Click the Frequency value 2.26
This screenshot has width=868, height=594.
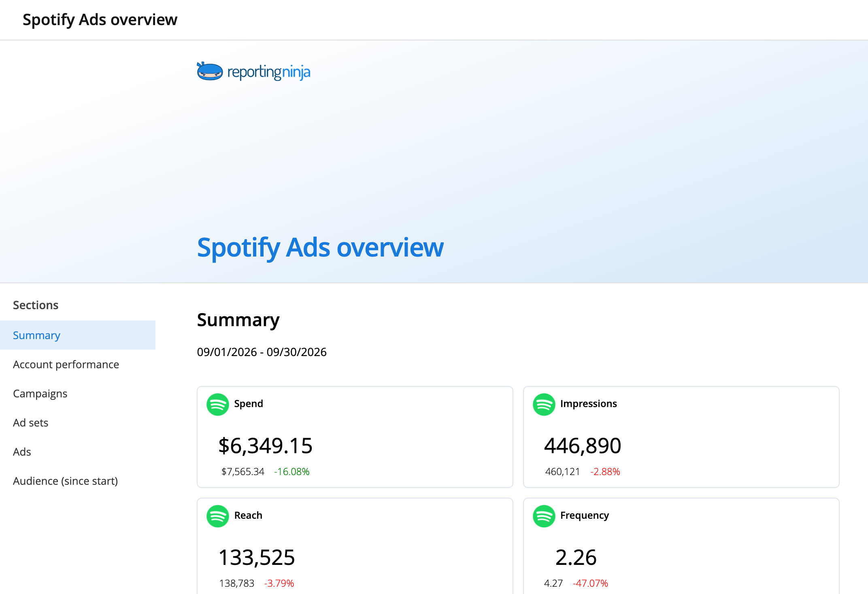coord(576,557)
